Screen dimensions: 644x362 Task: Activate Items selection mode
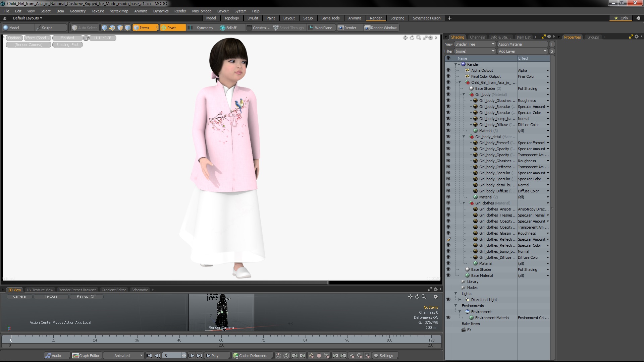[145, 28]
